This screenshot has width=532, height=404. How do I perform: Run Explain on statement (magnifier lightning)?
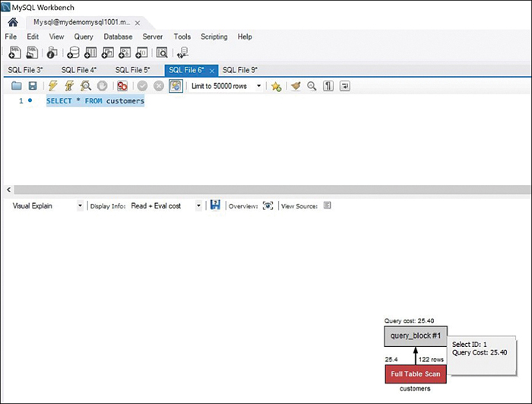85,86
